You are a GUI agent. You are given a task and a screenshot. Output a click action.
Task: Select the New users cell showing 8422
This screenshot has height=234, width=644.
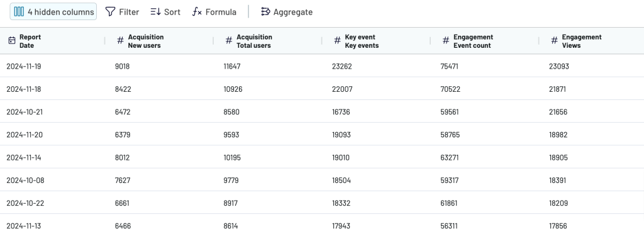point(123,89)
